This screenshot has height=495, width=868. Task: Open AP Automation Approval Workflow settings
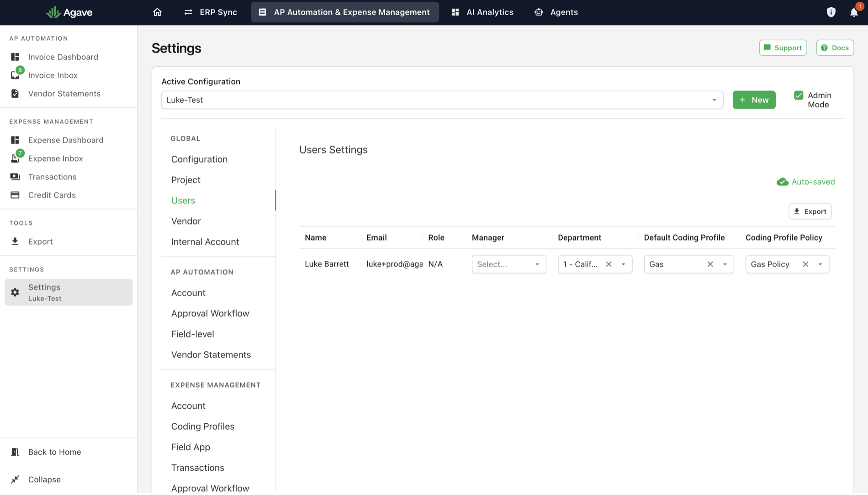point(210,314)
